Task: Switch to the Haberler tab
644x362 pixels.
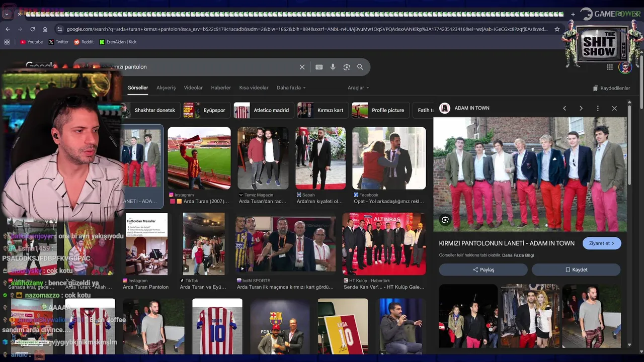Action: [x=221, y=87]
